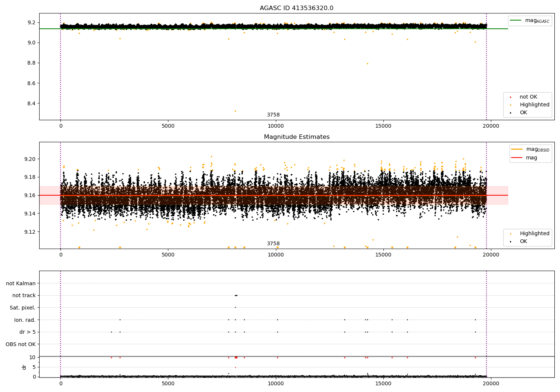560x392 pixels.
Task: Click the 'not Kalman' axis label
Action: tap(21, 283)
